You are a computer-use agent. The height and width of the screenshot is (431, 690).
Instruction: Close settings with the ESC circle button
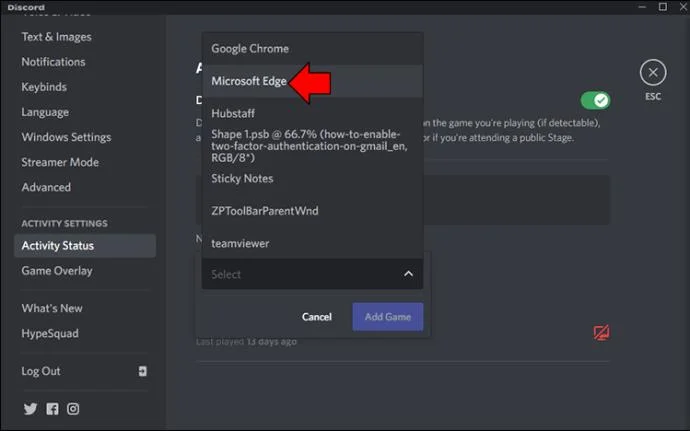point(653,72)
